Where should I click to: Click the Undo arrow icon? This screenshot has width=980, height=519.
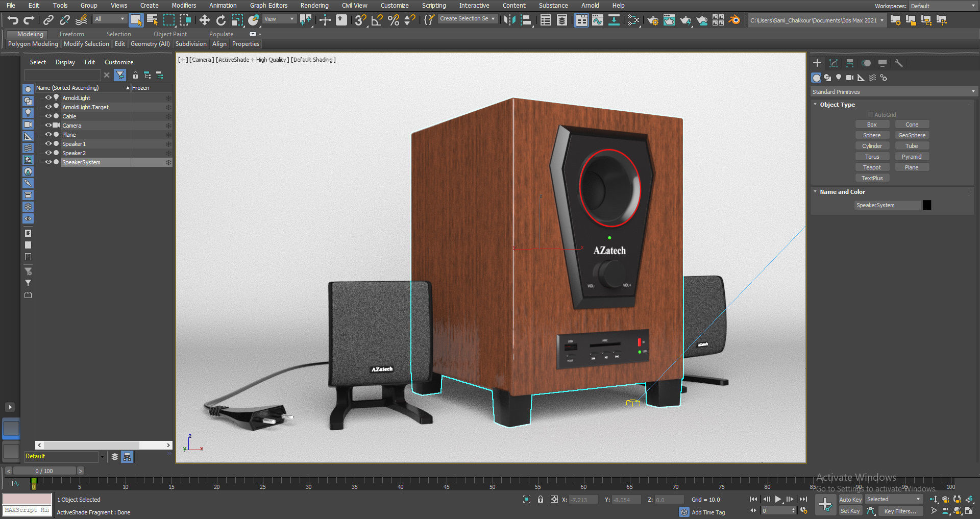pyautogui.click(x=13, y=20)
